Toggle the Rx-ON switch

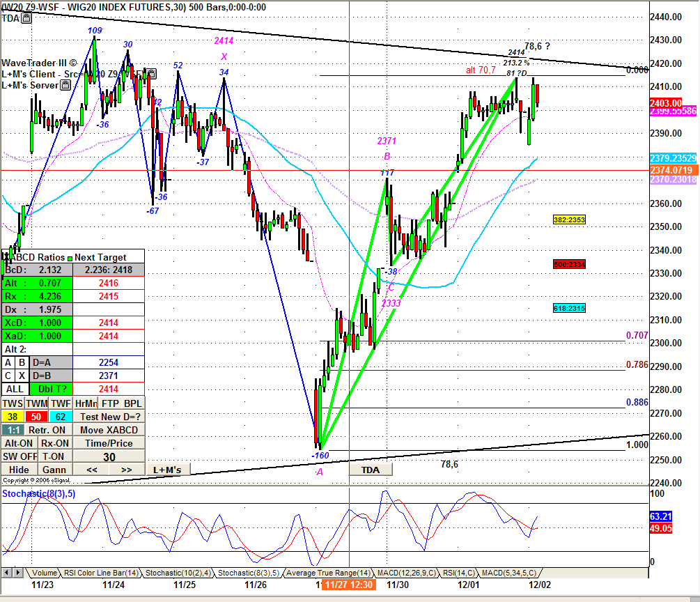pyautogui.click(x=54, y=443)
